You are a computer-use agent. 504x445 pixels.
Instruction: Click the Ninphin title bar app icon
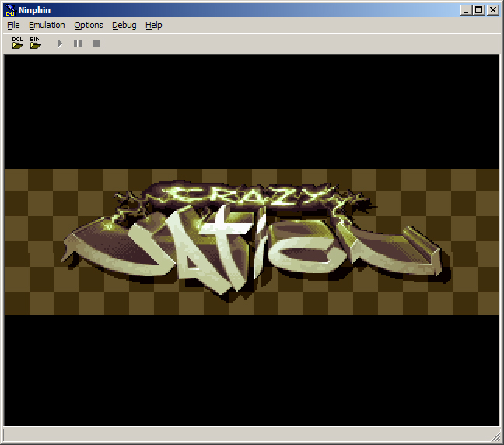pyautogui.click(x=10, y=10)
